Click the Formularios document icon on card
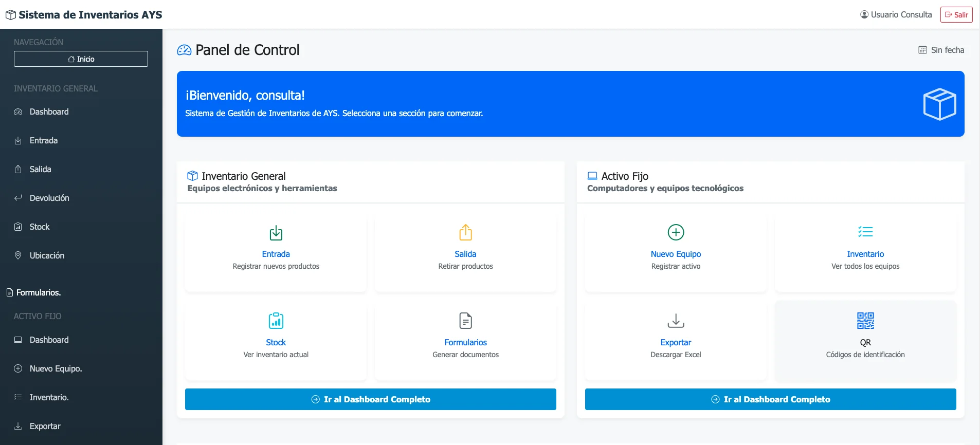 tap(466, 321)
